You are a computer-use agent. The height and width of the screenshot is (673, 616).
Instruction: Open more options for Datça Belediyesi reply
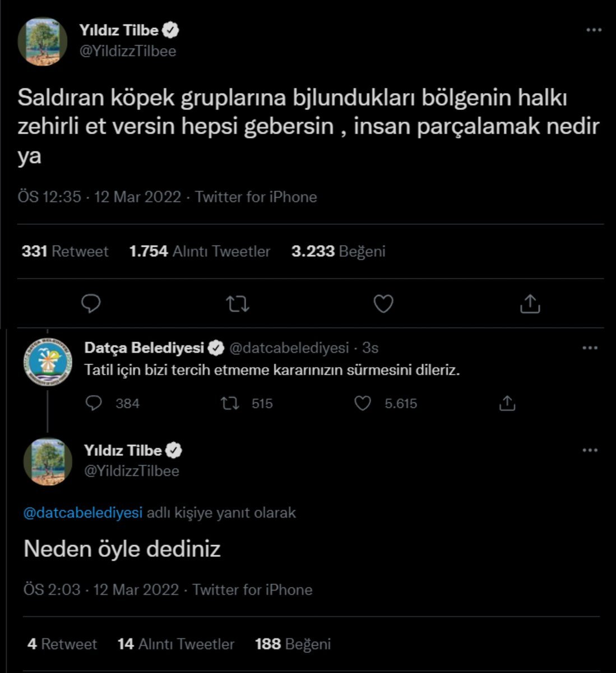[590, 348]
